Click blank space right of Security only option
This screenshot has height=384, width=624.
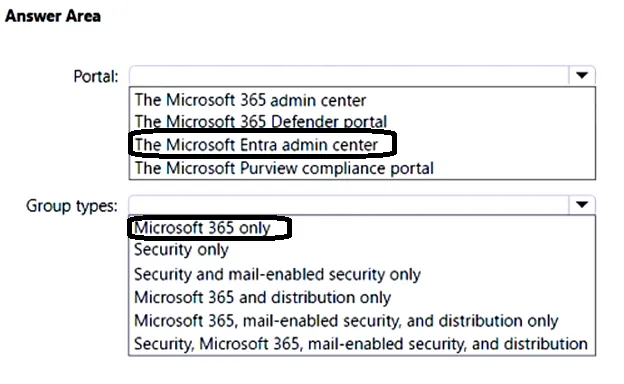410,250
